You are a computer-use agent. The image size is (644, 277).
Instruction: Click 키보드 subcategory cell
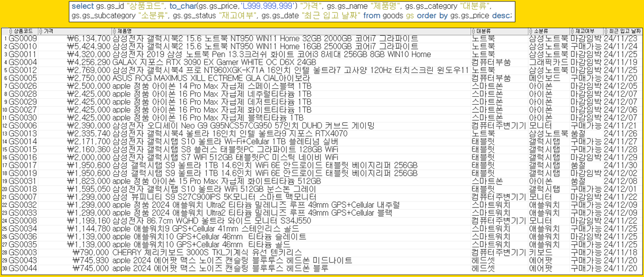click(x=540, y=252)
